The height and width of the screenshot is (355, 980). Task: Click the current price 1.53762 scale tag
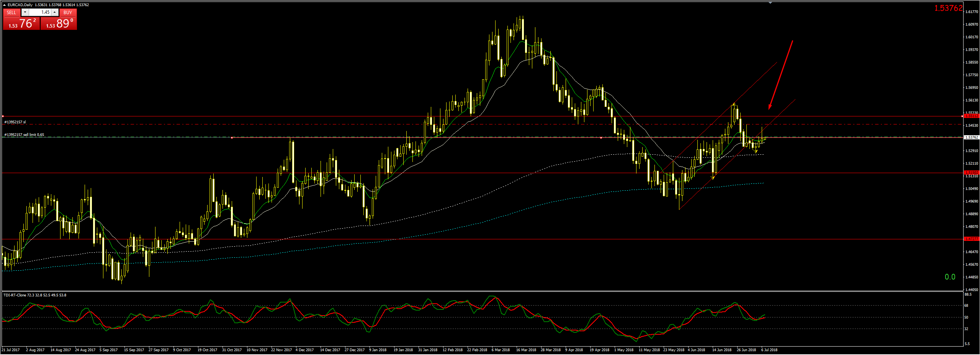pyautogui.click(x=971, y=137)
